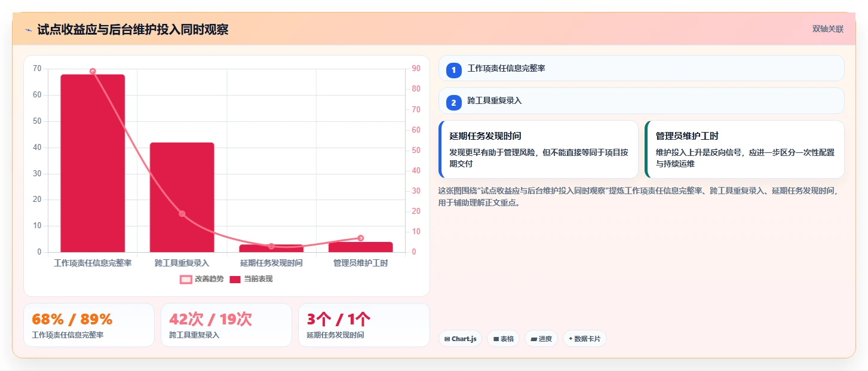Click the 68% / 89% metric card

point(89,325)
